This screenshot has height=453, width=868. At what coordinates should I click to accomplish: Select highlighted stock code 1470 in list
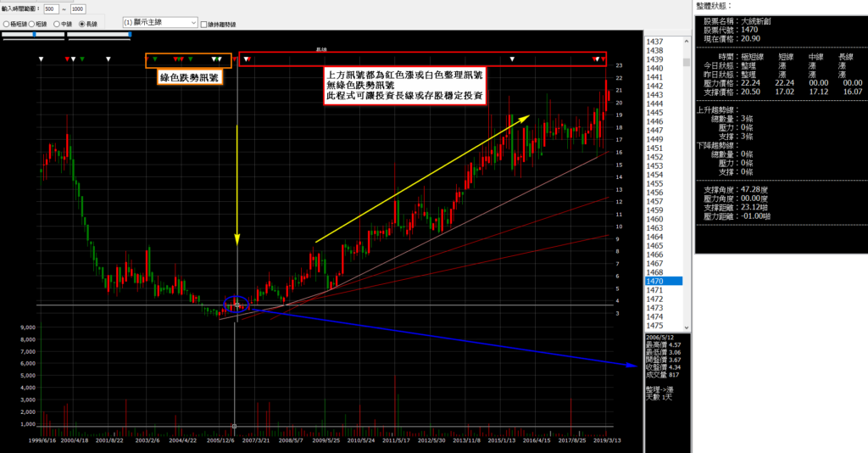663,282
